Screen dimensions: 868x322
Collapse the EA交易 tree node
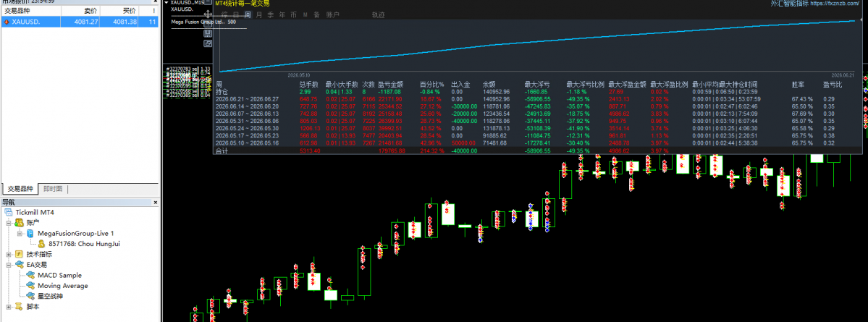[8, 264]
